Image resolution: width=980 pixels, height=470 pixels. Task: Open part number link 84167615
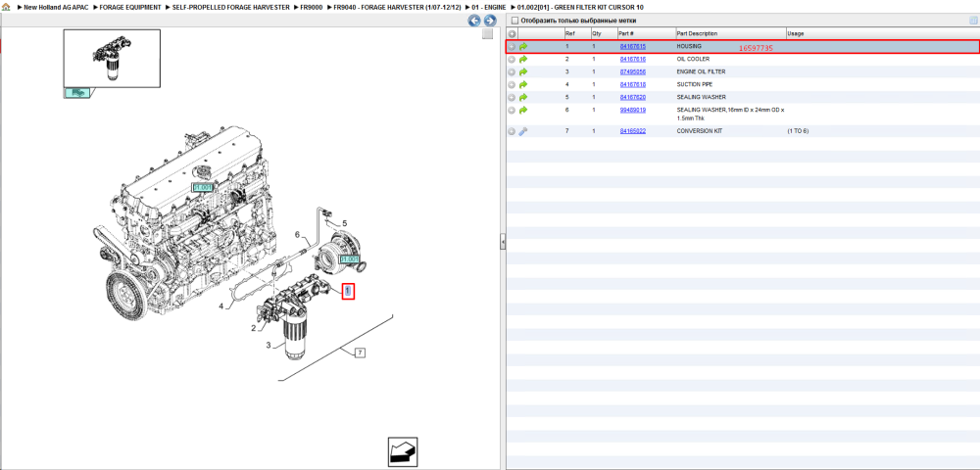point(632,46)
